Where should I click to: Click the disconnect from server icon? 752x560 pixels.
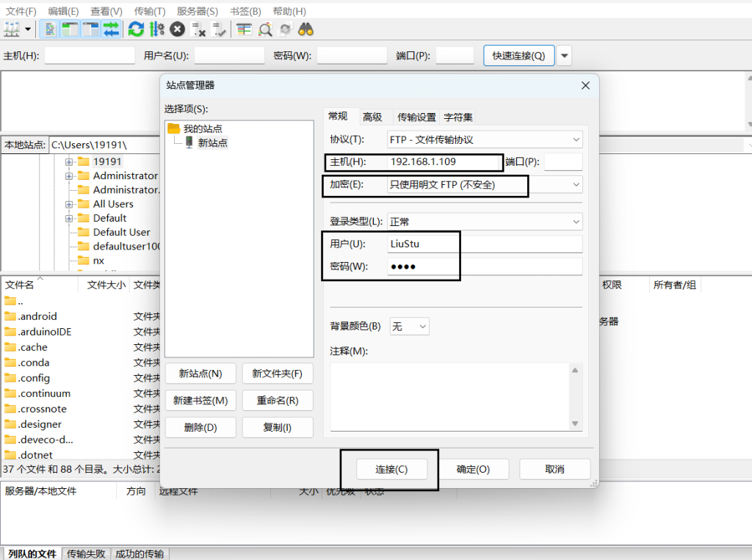click(x=198, y=29)
